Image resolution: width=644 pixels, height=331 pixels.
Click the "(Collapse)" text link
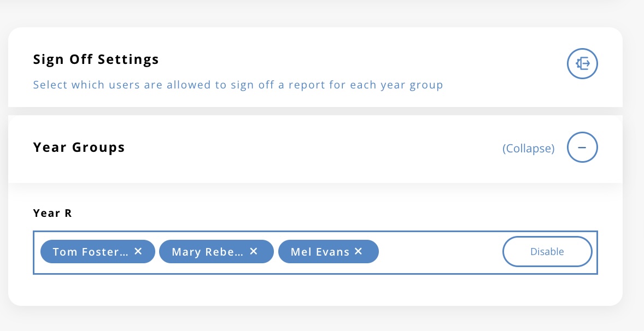(x=528, y=149)
